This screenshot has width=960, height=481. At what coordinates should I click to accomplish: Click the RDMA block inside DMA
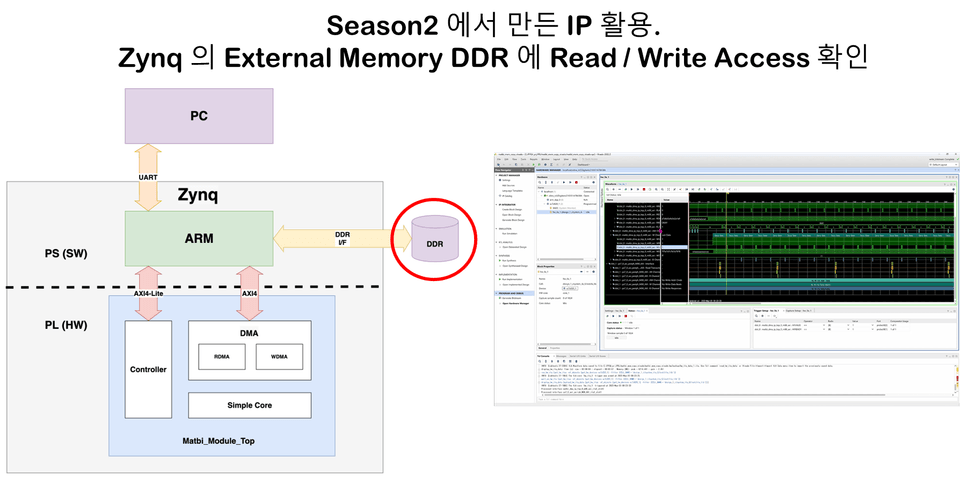222,357
